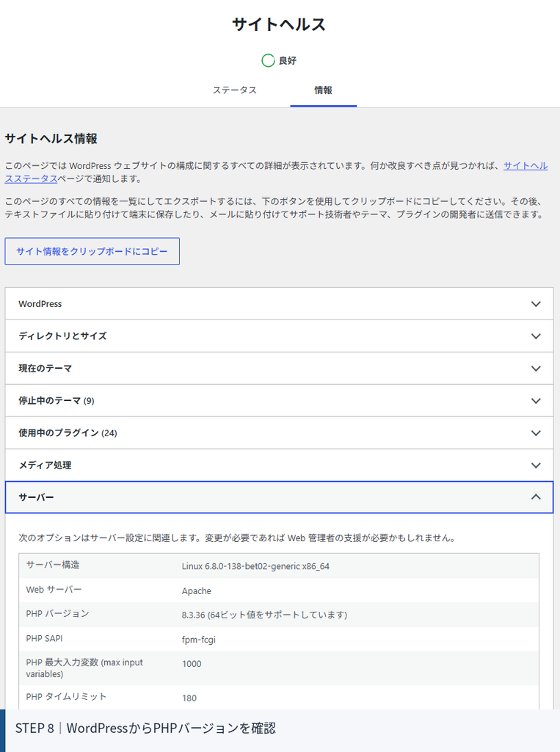
Task: Select the 情報 tab
Action: [x=323, y=90]
